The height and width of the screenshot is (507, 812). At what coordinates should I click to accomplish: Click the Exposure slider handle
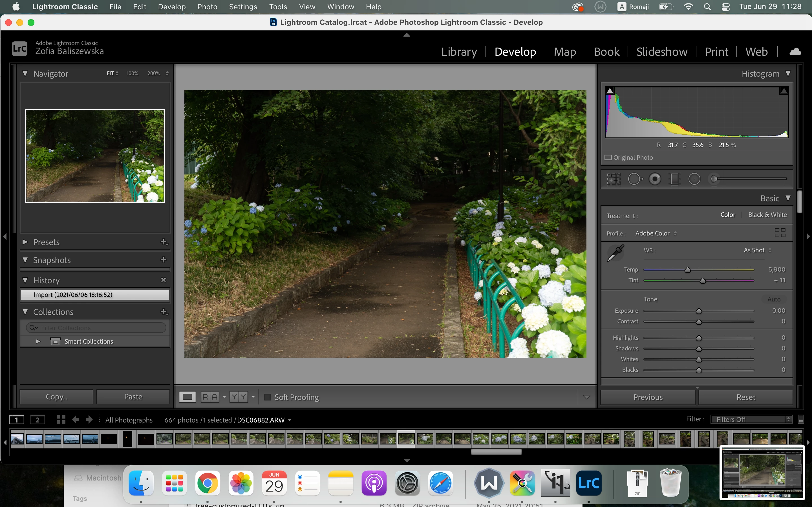(699, 311)
